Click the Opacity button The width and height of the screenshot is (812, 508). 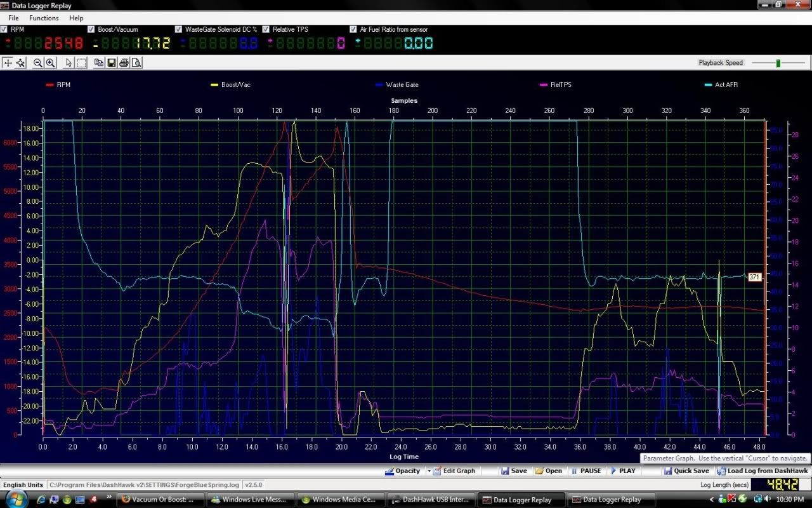pos(403,471)
